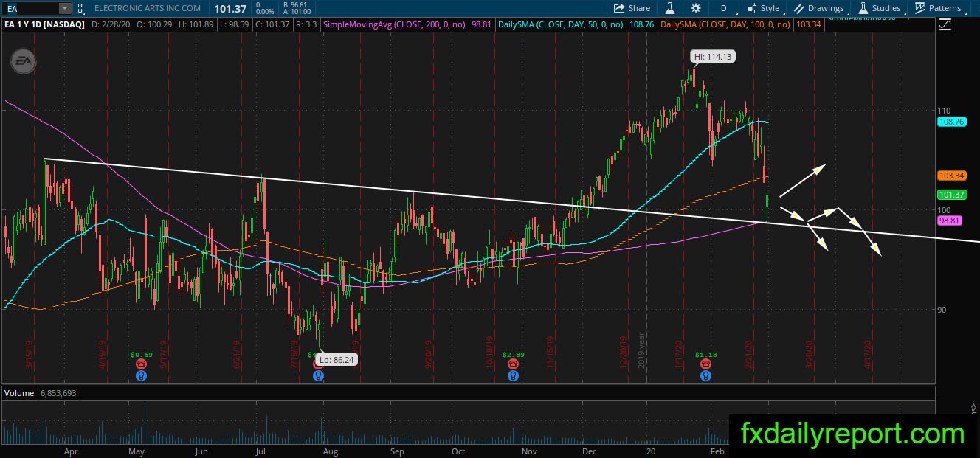Click the Volume study label
The image size is (980, 458).
tap(18, 393)
